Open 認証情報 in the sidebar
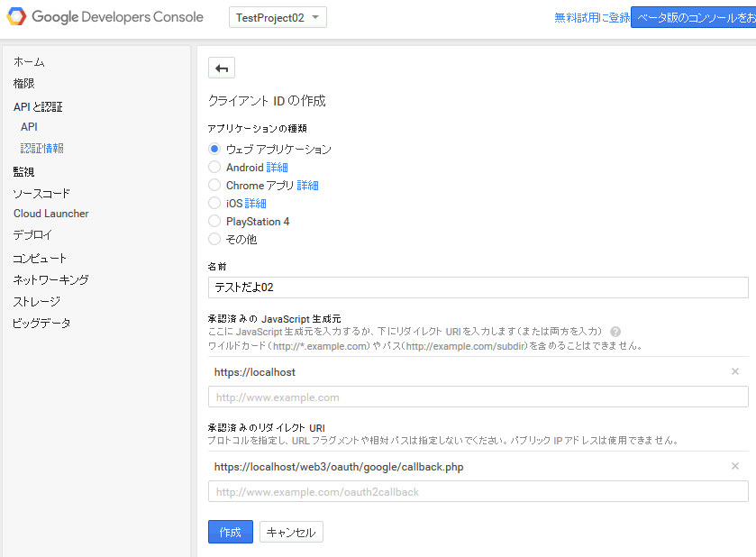Viewport: 756px width, 557px height. click(42, 148)
